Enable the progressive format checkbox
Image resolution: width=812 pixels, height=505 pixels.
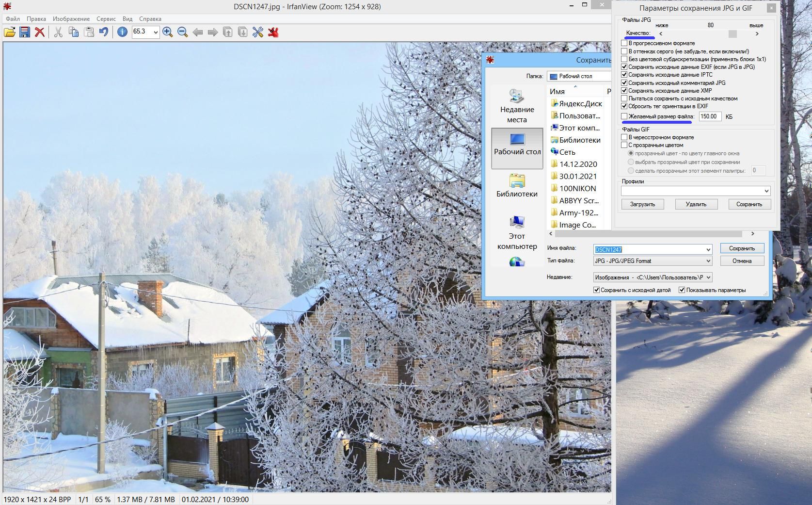[x=624, y=43]
